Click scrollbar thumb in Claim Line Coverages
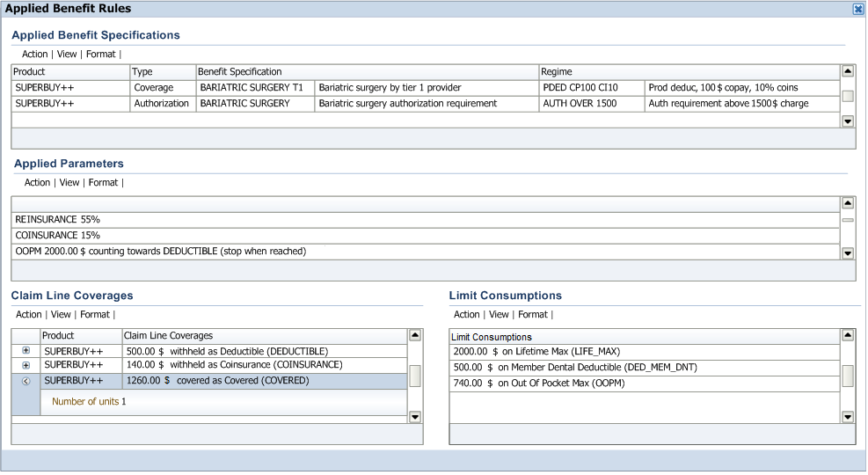The image size is (868, 475). pos(414,376)
